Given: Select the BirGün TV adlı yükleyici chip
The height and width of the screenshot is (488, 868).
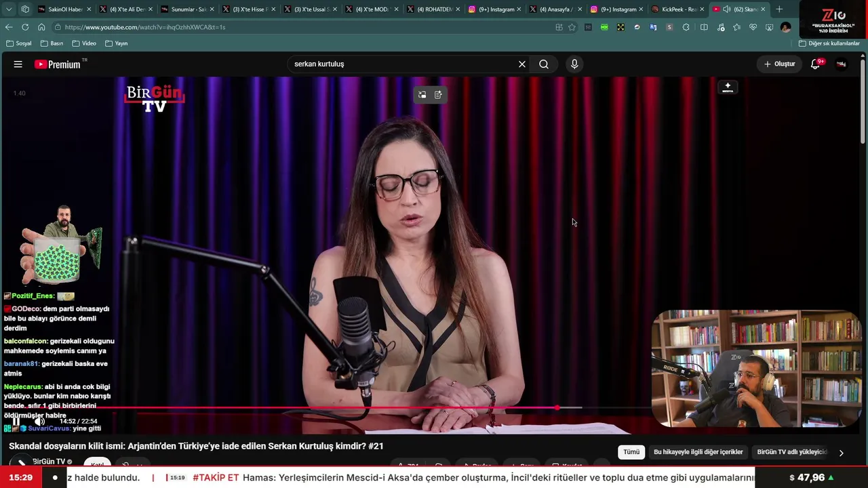Looking at the screenshot, I should point(792,452).
